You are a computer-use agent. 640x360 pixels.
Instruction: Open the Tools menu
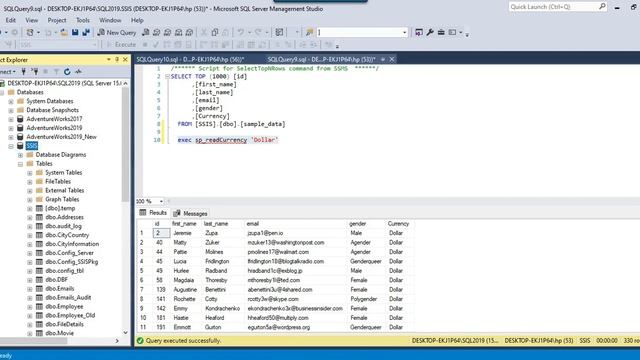pos(83,20)
